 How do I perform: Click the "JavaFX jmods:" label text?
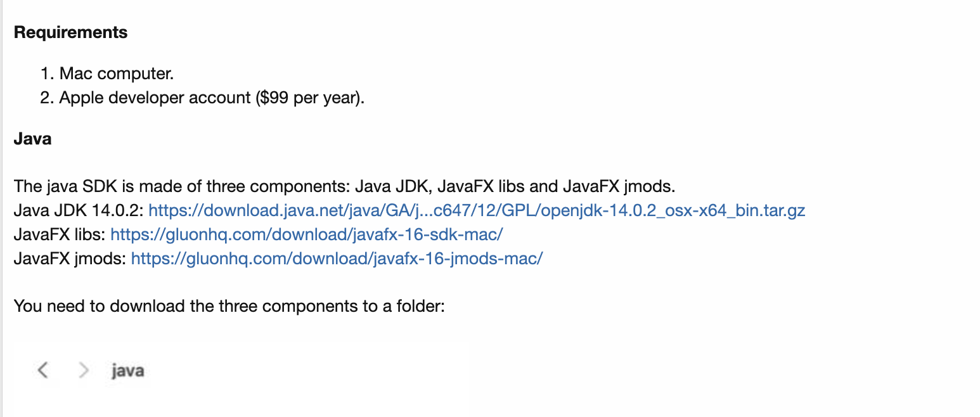(70, 259)
